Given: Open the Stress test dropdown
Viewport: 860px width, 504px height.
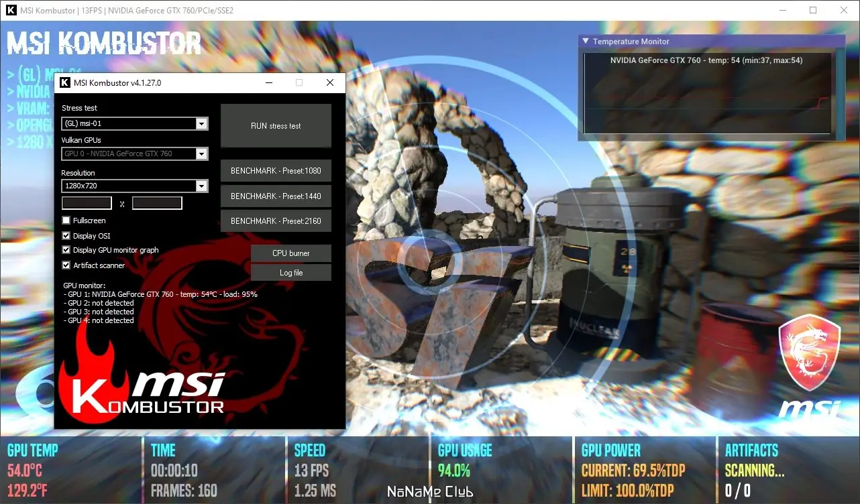Looking at the screenshot, I should [x=135, y=123].
